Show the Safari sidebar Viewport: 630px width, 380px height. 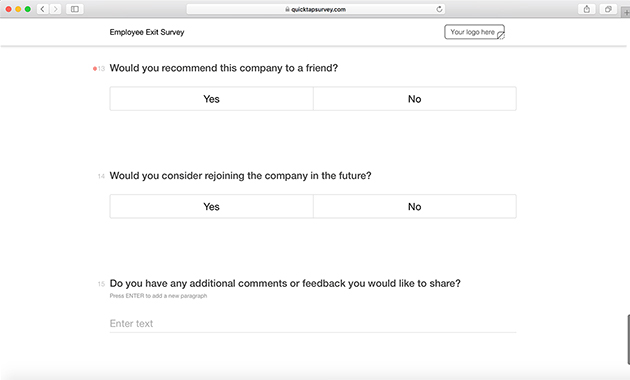coord(75,9)
